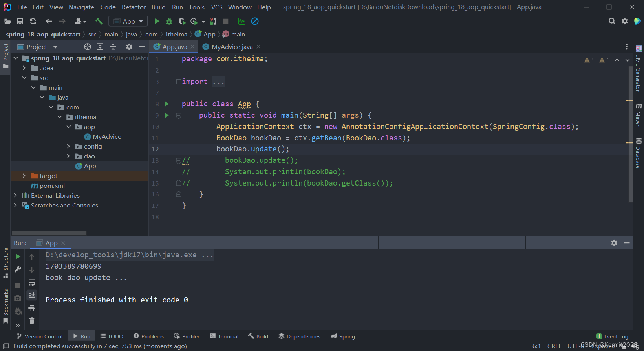The width and height of the screenshot is (644, 351).
Task: Open App run configuration dropdown
Action: [x=128, y=21]
